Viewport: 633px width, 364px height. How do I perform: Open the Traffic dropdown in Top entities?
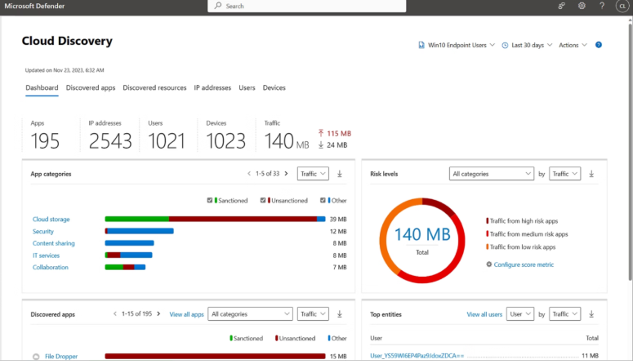click(x=564, y=314)
